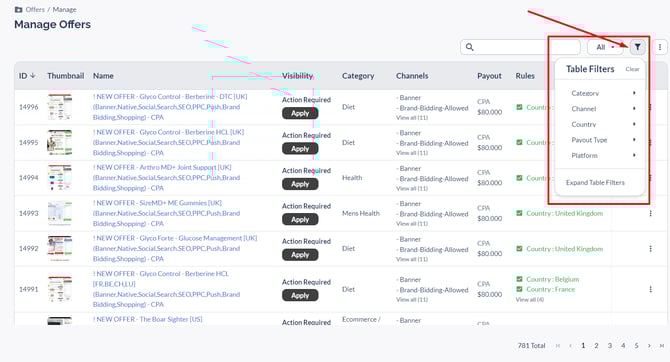Image resolution: width=670 pixels, height=362 pixels.
Task: Apply to offer 14992
Action: (x=300, y=255)
